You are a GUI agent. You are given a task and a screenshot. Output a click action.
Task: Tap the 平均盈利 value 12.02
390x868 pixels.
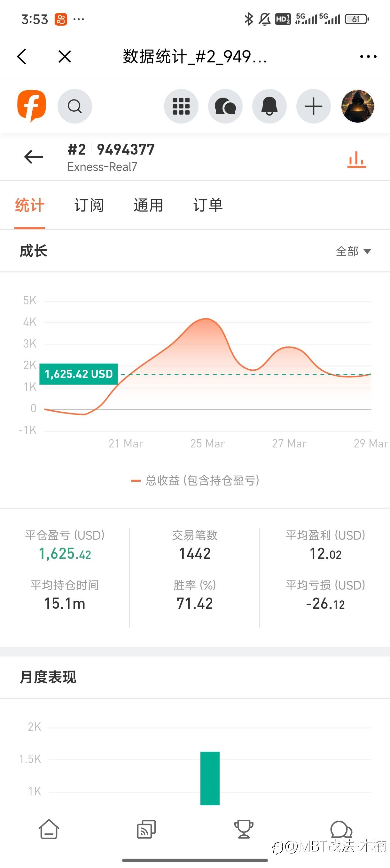(x=325, y=554)
